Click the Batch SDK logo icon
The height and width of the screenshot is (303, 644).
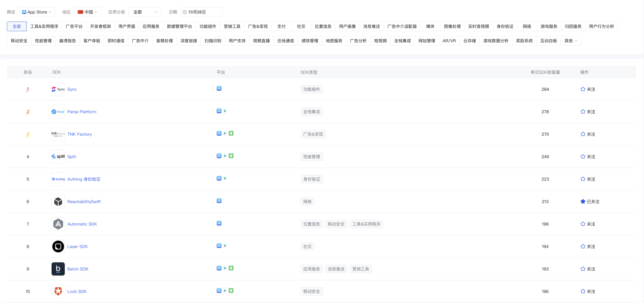[58, 269]
